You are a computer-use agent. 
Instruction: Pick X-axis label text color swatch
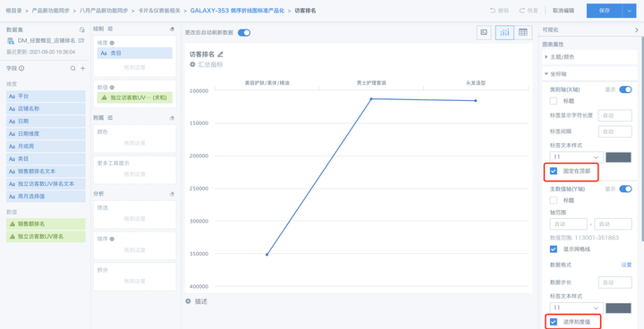tap(618, 157)
